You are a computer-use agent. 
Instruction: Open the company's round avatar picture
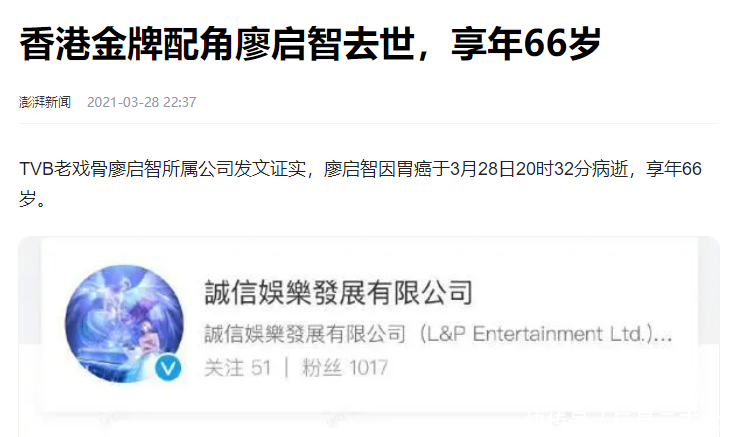tap(125, 324)
